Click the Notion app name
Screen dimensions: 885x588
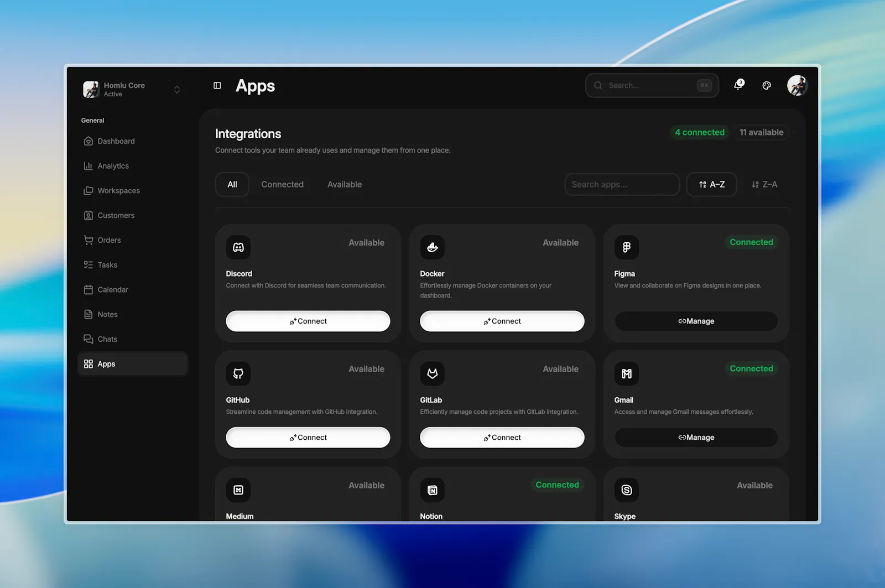431,516
